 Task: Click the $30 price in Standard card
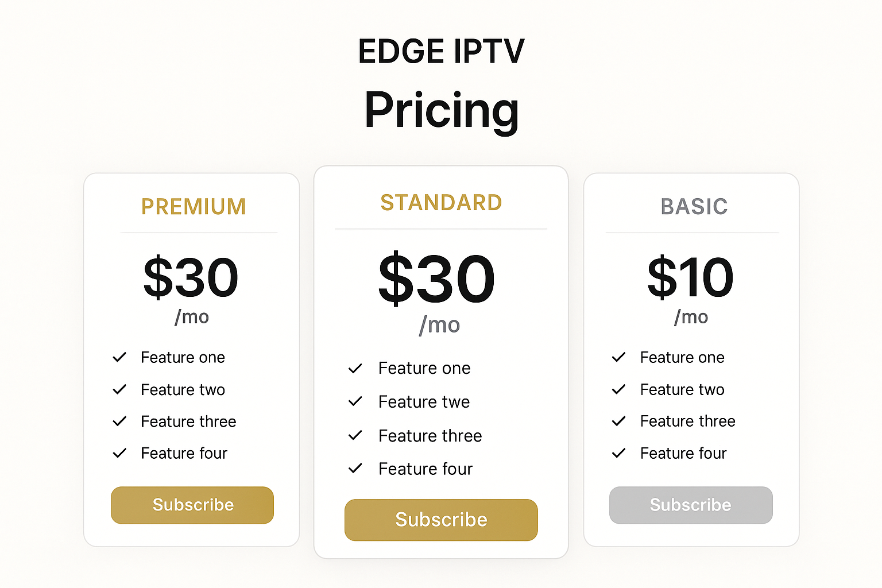click(436, 279)
